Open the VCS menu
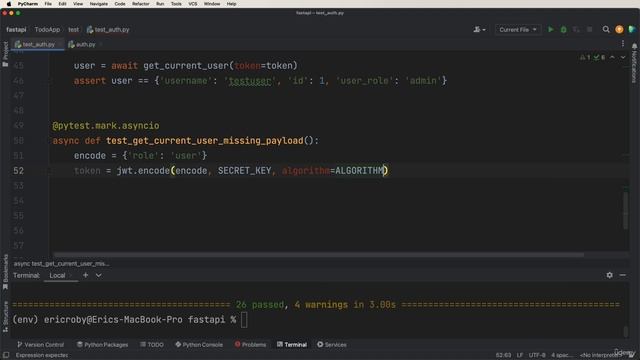The width and height of the screenshot is (640, 360). 193,4
